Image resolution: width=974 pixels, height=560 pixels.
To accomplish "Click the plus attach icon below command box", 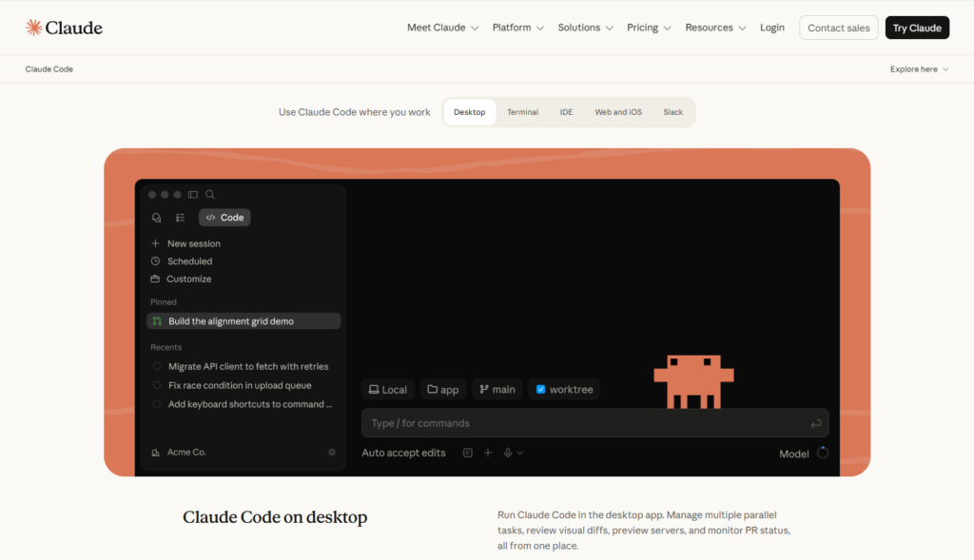I will tap(488, 454).
